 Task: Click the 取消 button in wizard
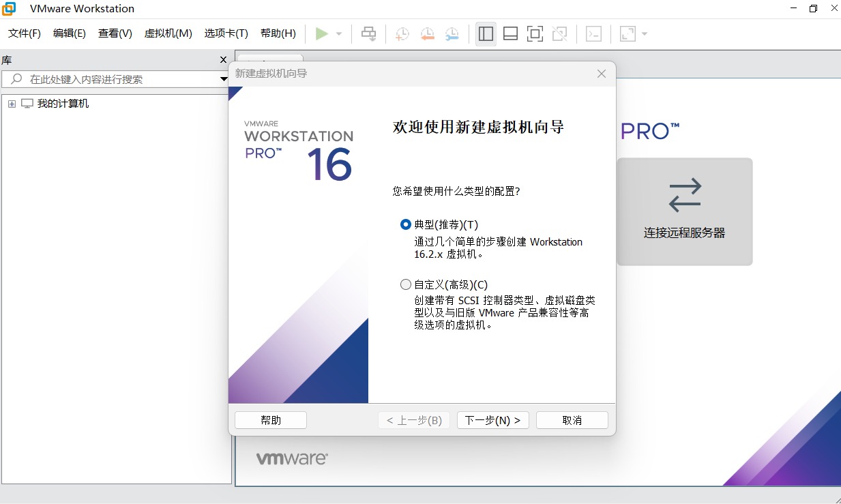(x=572, y=420)
